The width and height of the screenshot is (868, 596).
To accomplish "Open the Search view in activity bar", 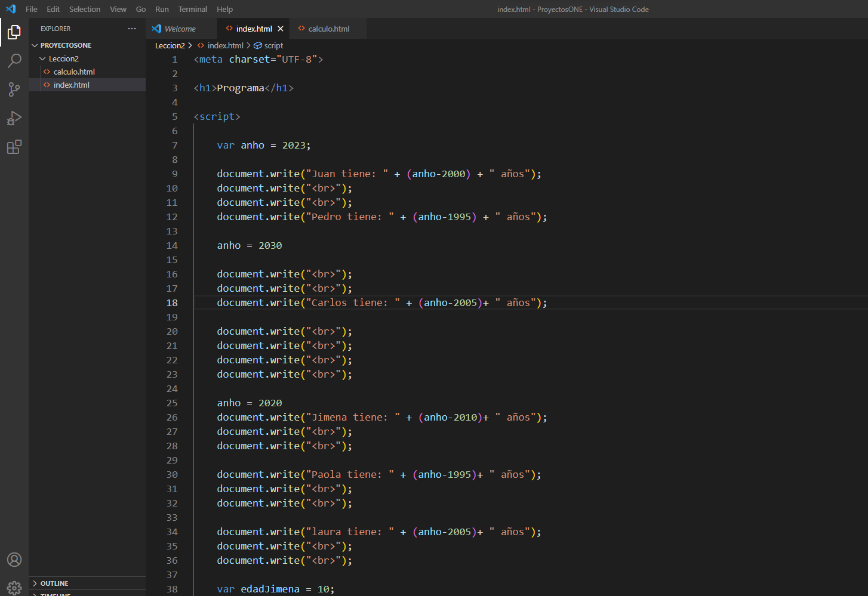I will coord(14,61).
